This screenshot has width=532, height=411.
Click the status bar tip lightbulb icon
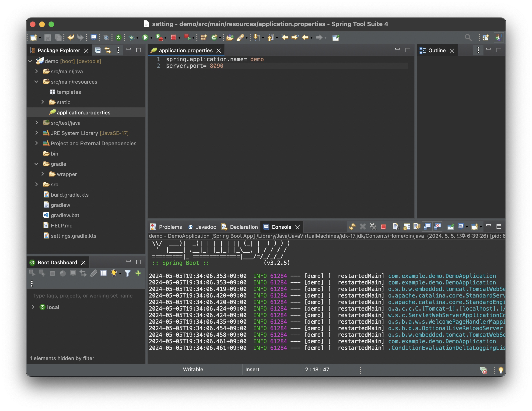pos(501,370)
